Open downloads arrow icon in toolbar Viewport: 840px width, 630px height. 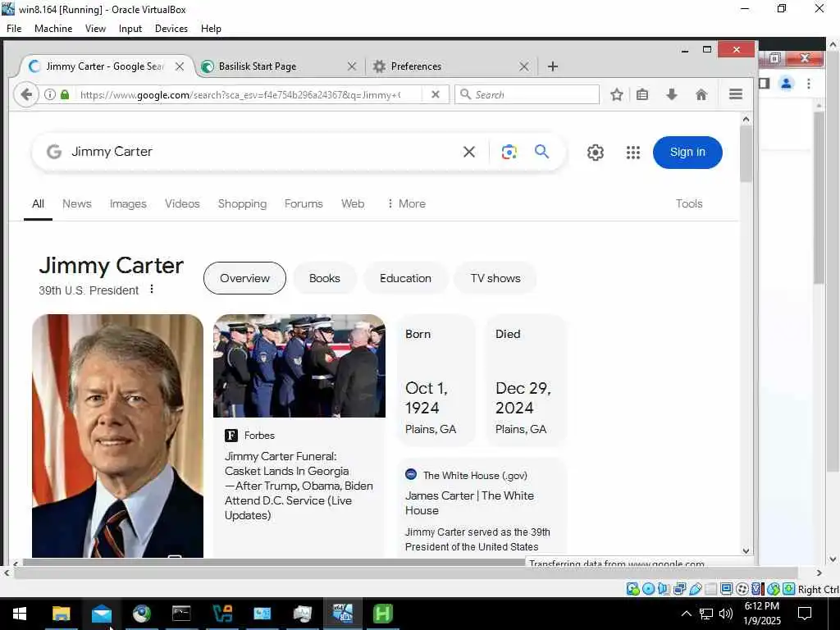672,95
